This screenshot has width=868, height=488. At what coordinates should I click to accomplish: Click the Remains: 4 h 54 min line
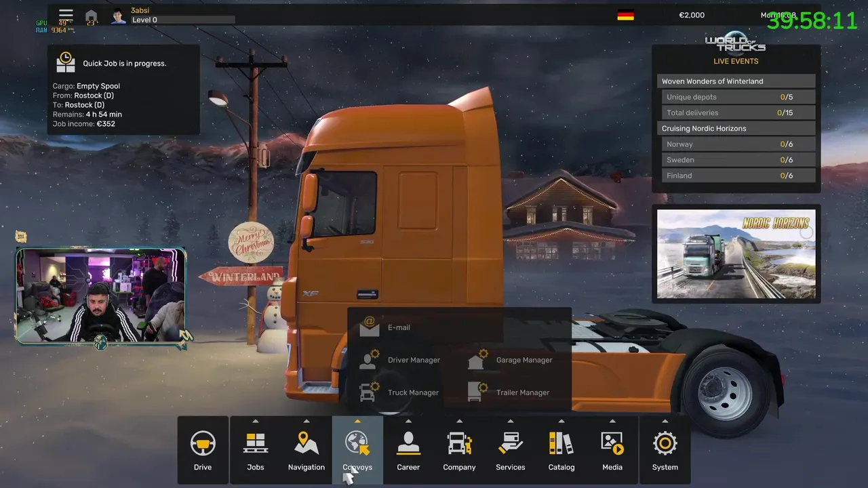point(87,115)
